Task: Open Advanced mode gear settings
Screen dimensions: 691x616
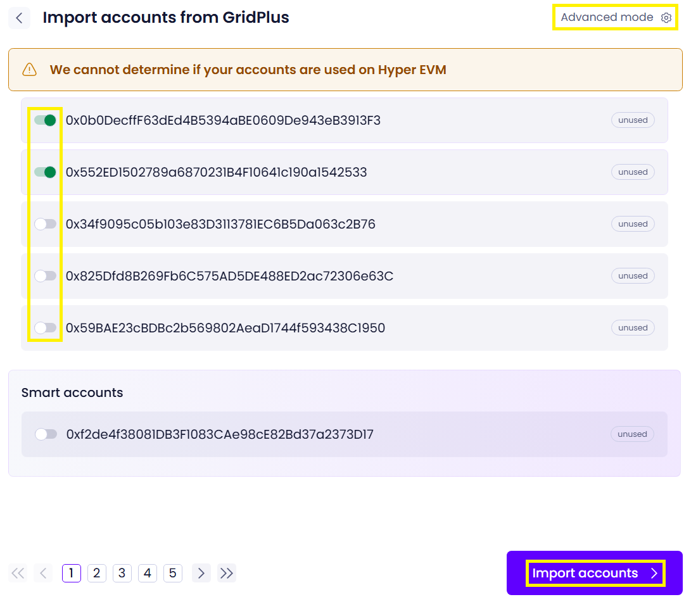Action: click(x=666, y=18)
